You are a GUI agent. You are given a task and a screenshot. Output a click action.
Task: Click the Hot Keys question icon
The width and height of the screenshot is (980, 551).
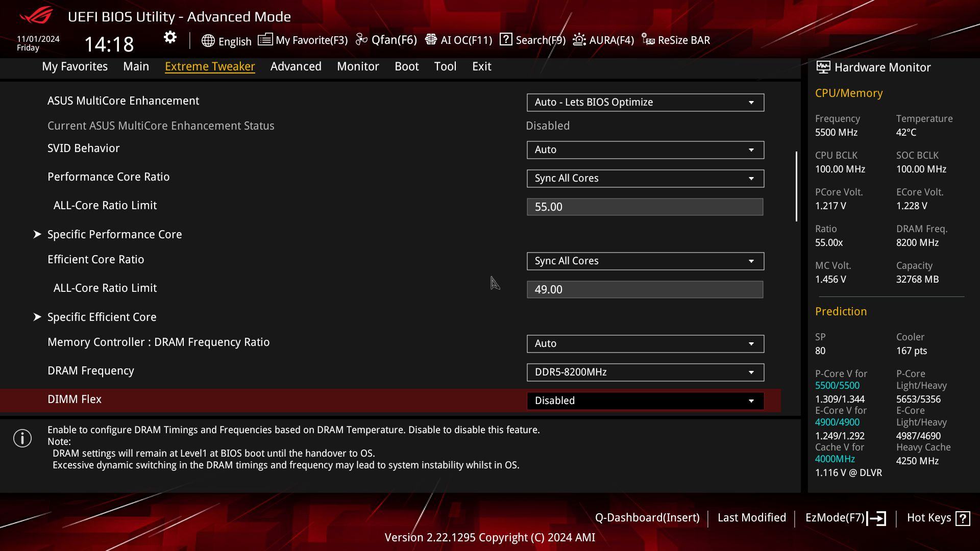(x=963, y=518)
